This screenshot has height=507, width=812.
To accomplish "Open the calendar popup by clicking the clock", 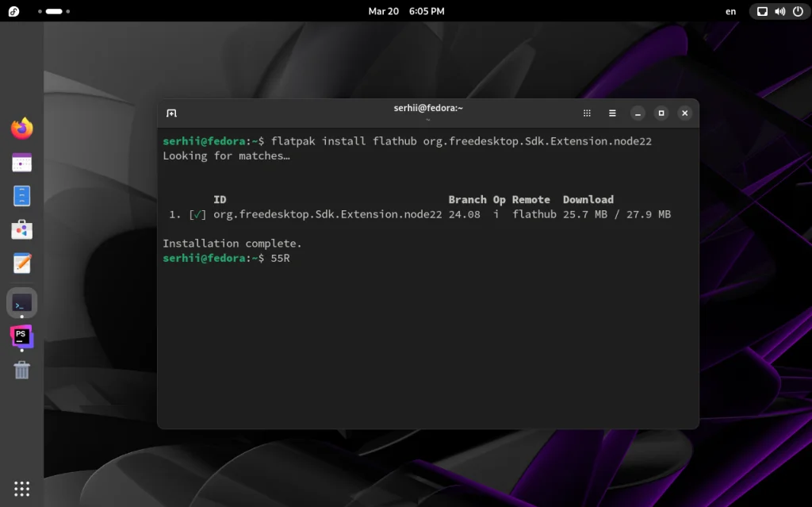I will [404, 11].
